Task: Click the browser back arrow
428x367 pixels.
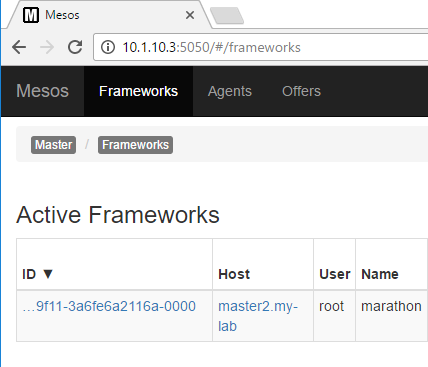Action: coord(19,47)
